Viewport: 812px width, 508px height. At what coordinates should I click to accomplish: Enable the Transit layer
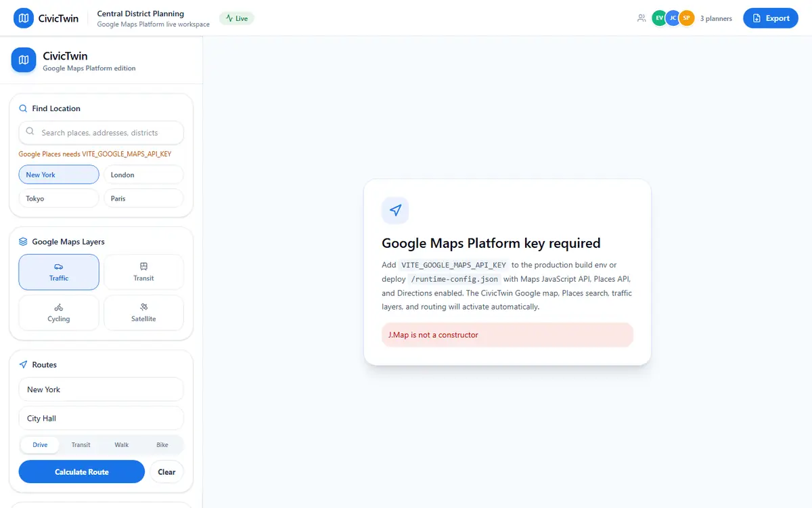(143, 272)
